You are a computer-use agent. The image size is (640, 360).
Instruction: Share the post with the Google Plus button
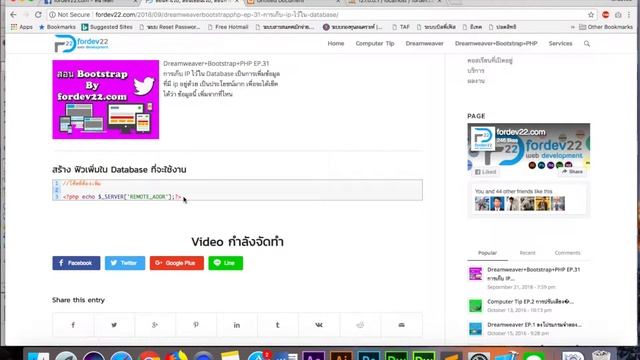click(x=177, y=263)
